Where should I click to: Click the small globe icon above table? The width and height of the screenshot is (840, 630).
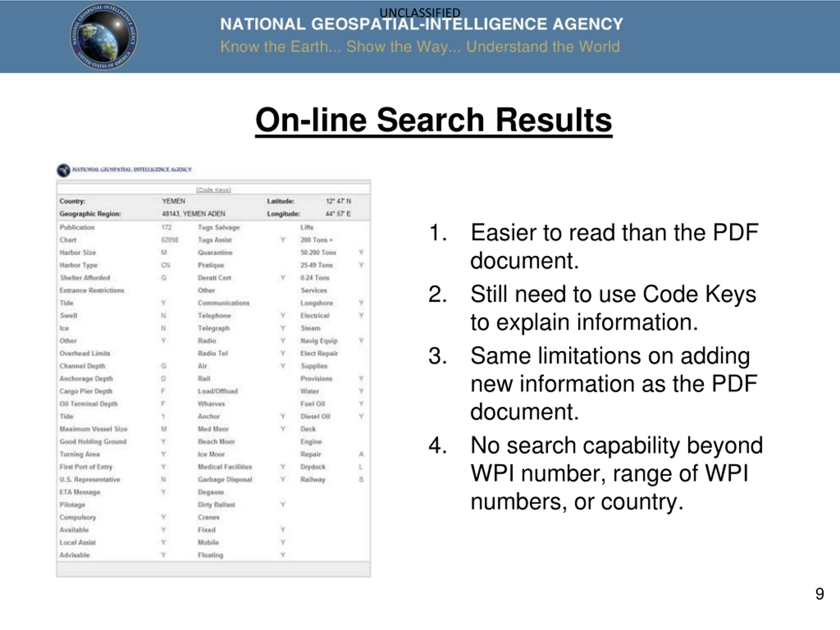[63, 170]
